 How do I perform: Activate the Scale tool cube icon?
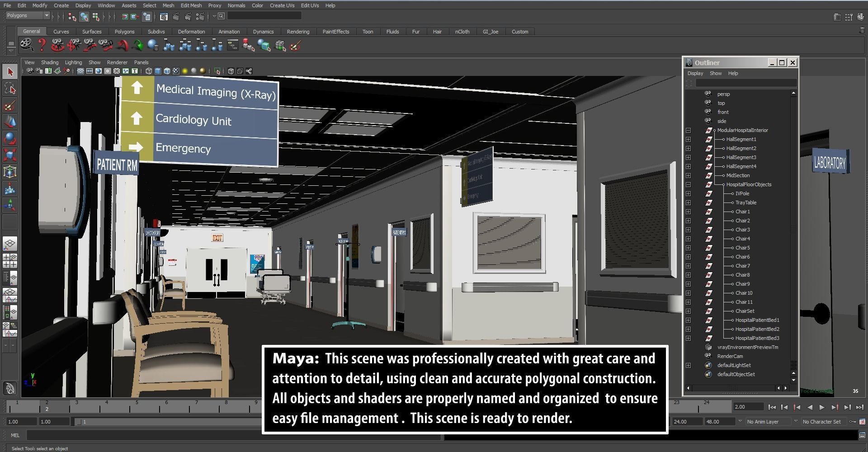click(10, 155)
